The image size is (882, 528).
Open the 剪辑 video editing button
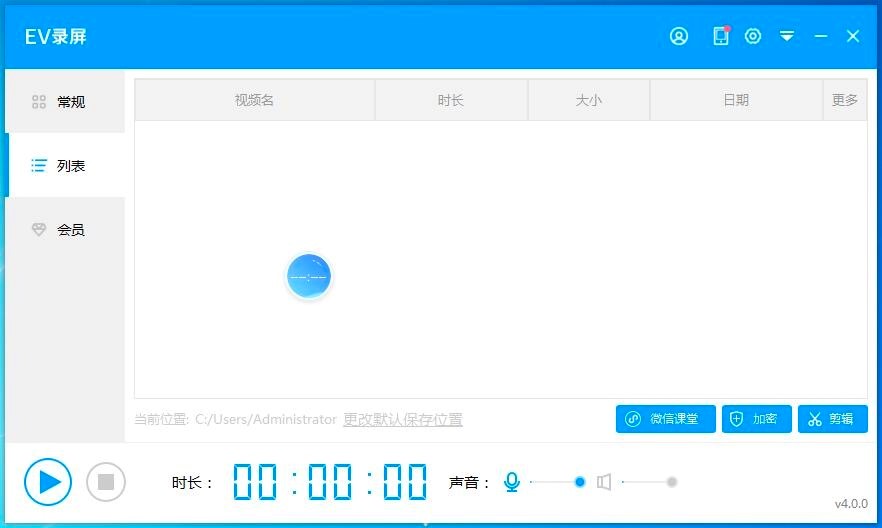pos(832,419)
